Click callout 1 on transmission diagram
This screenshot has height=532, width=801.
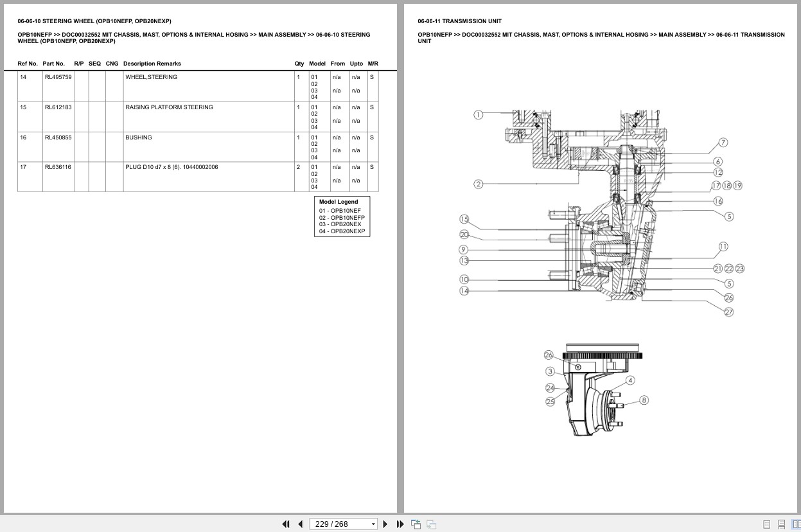478,115
